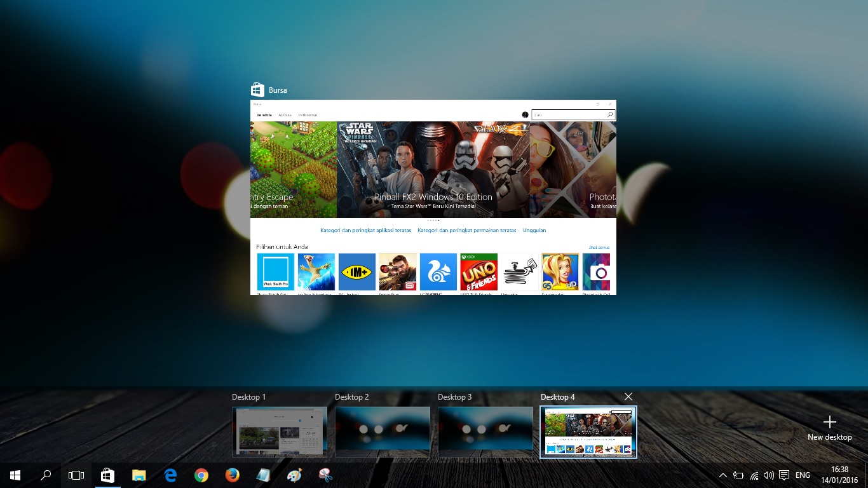Image resolution: width=868 pixels, height=488 pixels.
Task: Switch to the Desktop 2 thumbnail
Action: click(x=383, y=432)
